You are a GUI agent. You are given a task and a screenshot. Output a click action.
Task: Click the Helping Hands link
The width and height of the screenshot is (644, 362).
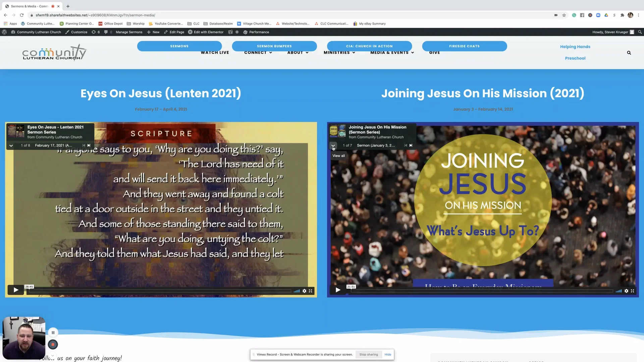click(575, 47)
